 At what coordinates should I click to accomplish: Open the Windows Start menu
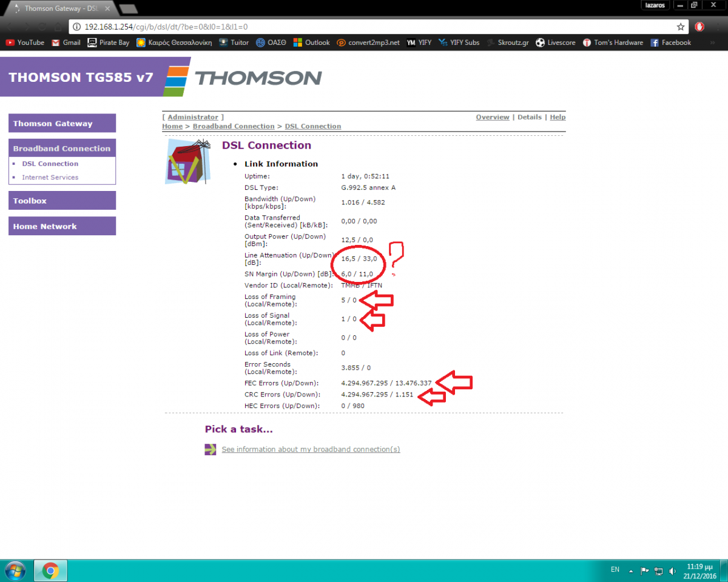tap(15, 570)
